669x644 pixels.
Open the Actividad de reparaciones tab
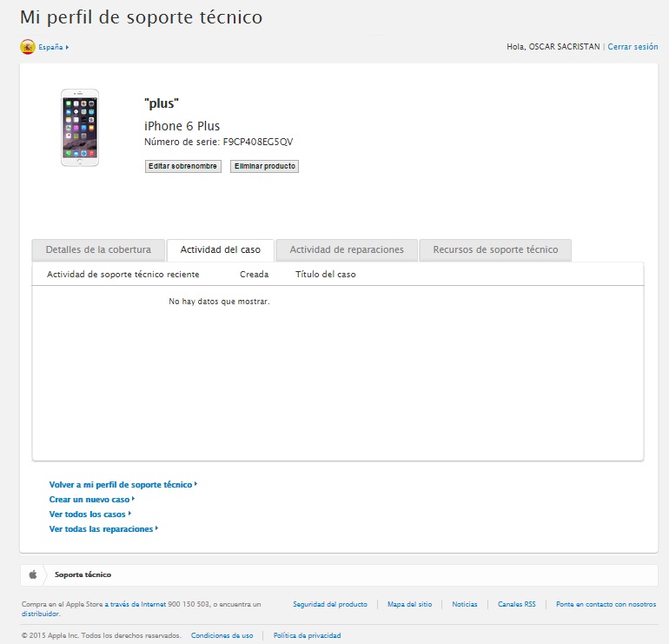(347, 250)
